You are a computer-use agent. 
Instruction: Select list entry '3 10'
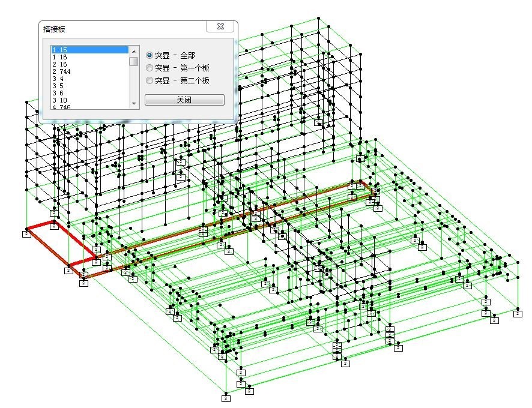(x=90, y=100)
